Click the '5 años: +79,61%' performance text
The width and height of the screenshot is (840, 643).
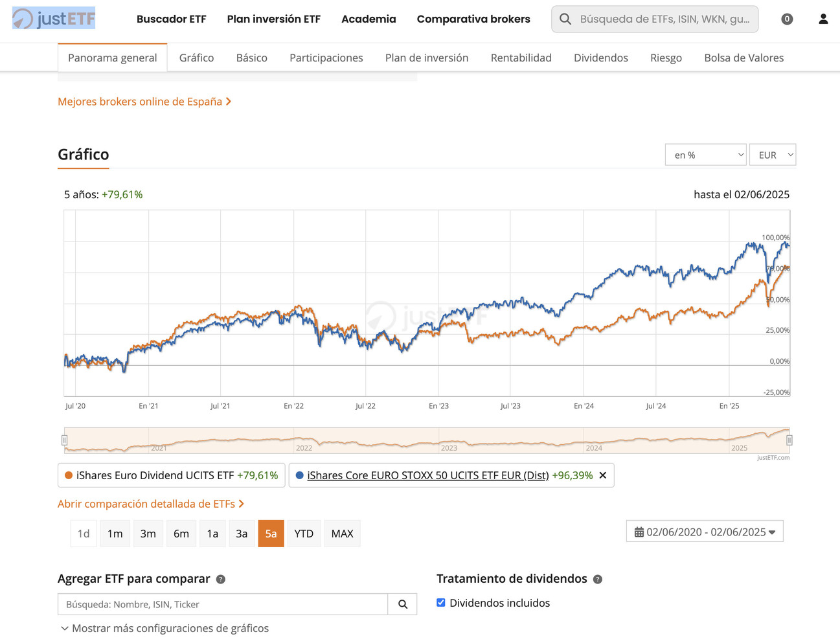(104, 194)
